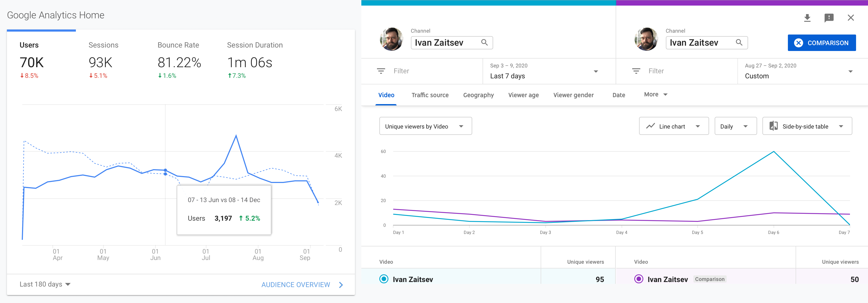Click the 81.22% bounce rate value
This screenshot has width=868, height=303.
tap(179, 62)
